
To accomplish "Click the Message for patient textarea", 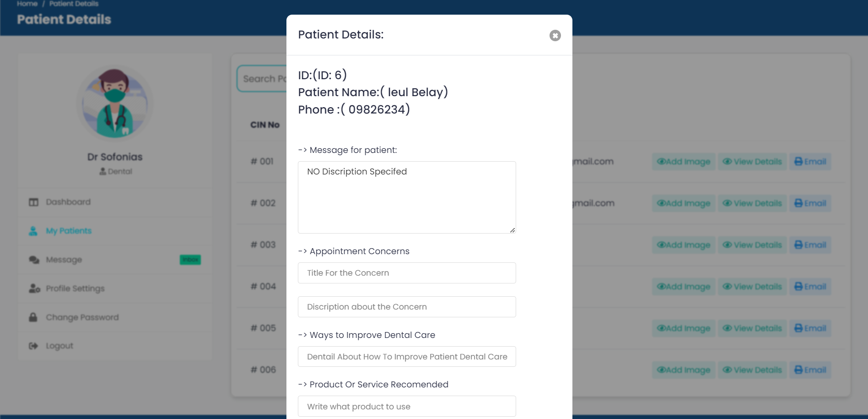I will click(x=407, y=197).
